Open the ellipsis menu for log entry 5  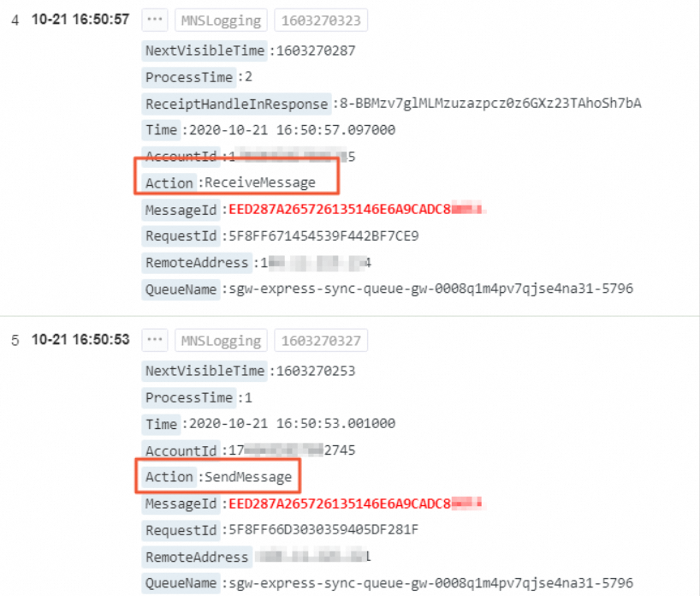pos(155,340)
